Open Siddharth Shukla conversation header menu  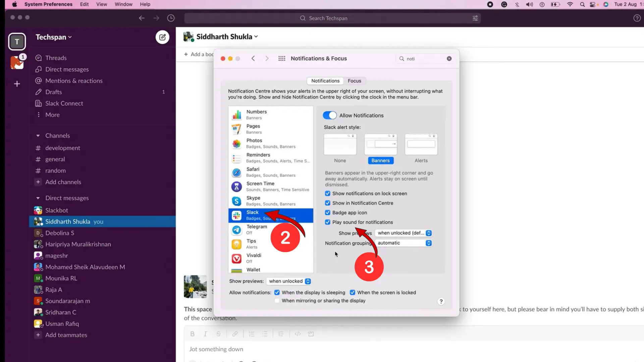click(227, 37)
